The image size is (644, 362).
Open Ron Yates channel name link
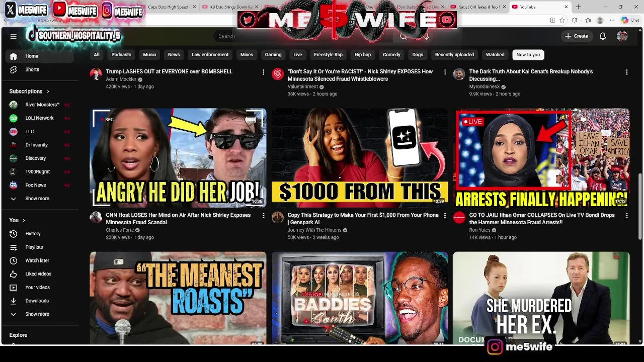[479, 230]
